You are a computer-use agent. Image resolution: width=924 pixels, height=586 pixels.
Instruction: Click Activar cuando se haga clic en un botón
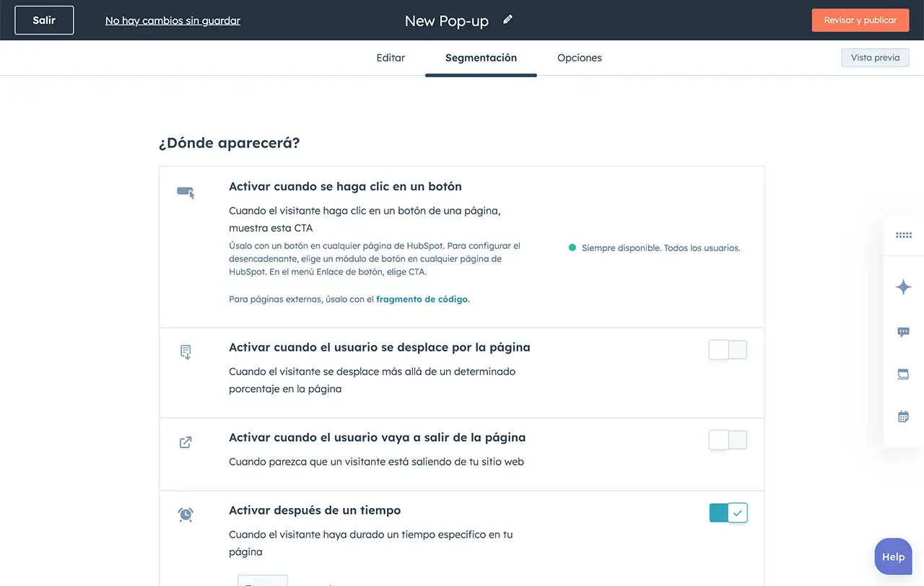coord(345,186)
